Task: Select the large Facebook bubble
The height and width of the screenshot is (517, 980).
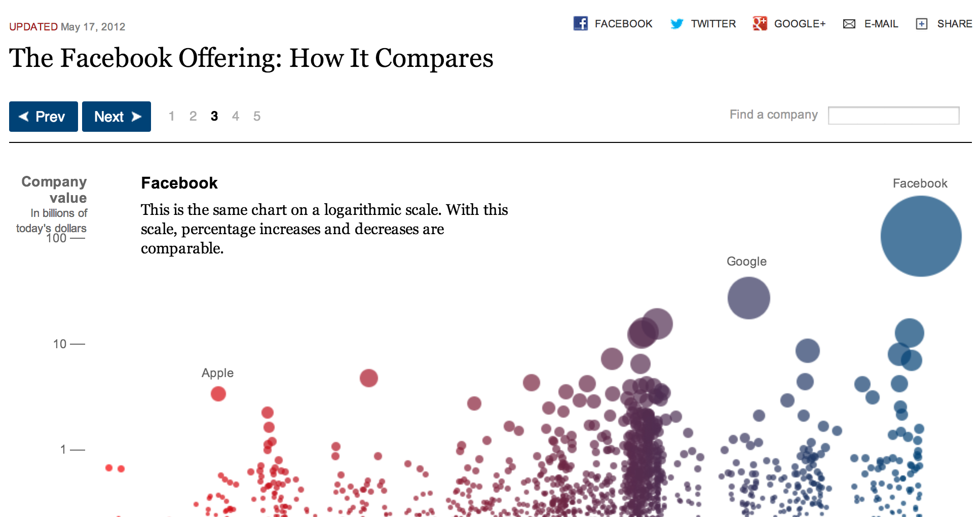Action: pyautogui.click(x=921, y=236)
